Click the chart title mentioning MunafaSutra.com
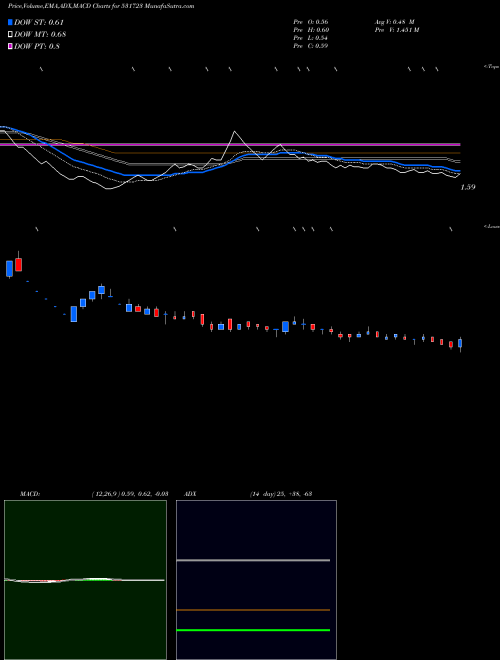 click(101, 6)
